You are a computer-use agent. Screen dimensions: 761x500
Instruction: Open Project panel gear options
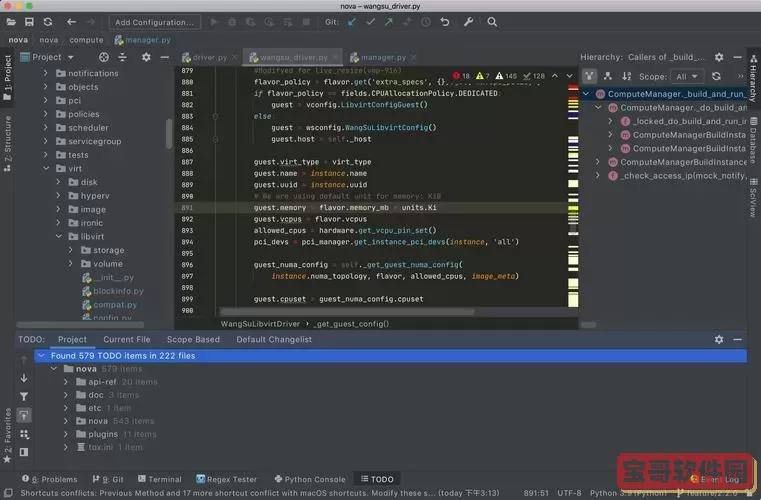(146, 57)
